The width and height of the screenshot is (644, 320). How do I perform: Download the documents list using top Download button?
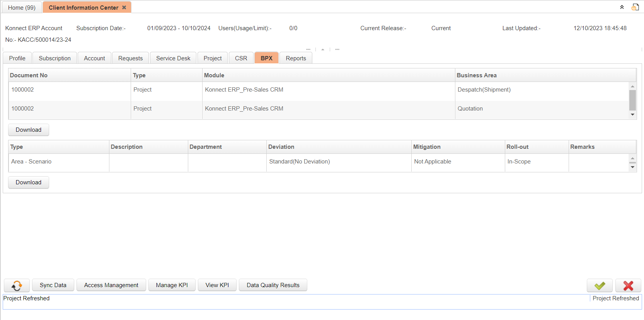28,130
